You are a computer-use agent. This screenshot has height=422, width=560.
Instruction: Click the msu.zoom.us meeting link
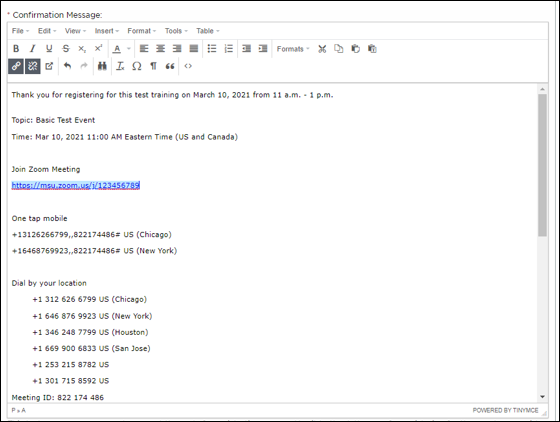75,185
